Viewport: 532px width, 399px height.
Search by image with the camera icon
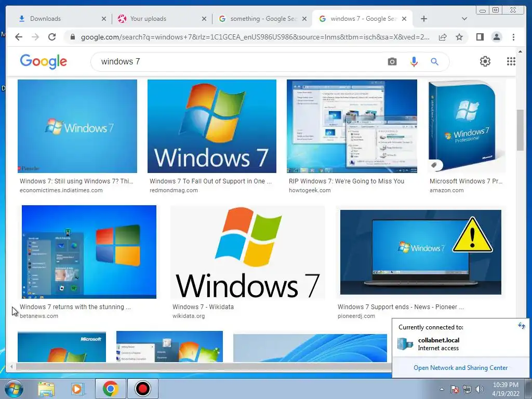[392, 62]
